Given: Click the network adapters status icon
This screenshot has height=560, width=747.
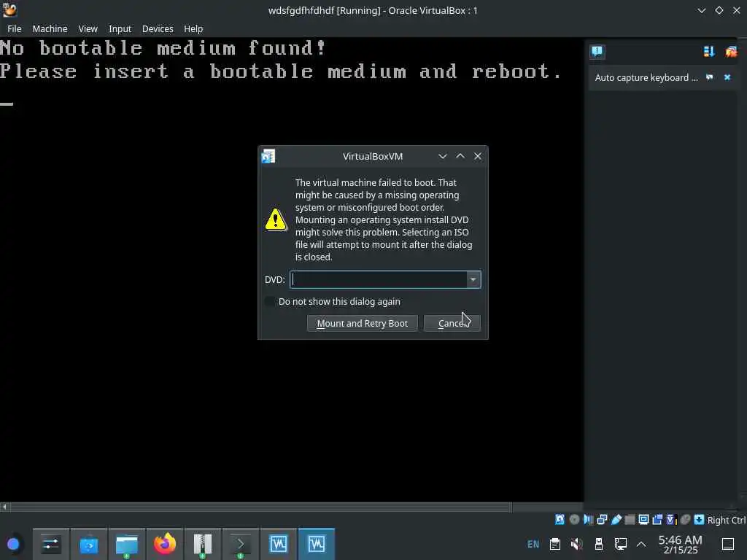Looking at the screenshot, I should point(602,519).
